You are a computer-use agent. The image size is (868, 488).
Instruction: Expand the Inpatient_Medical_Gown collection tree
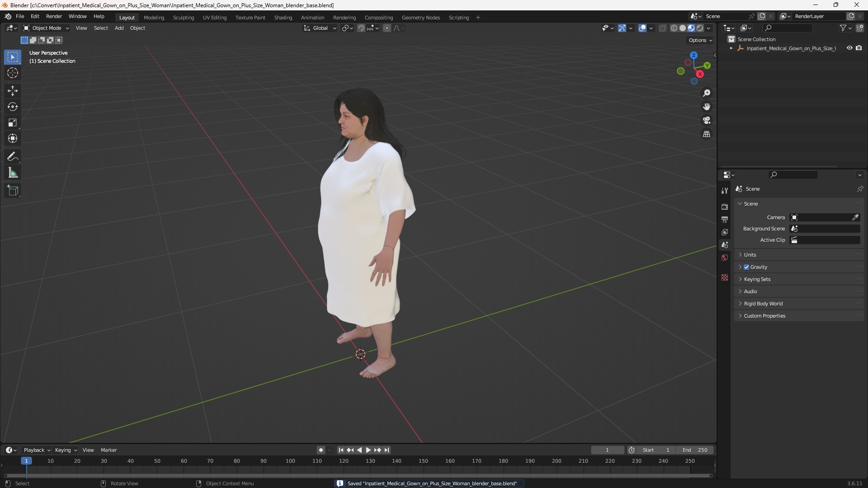(731, 48)
